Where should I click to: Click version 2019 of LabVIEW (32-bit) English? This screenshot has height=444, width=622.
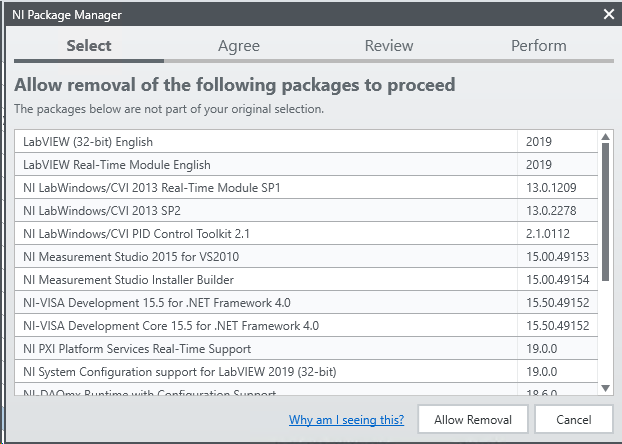539,142
